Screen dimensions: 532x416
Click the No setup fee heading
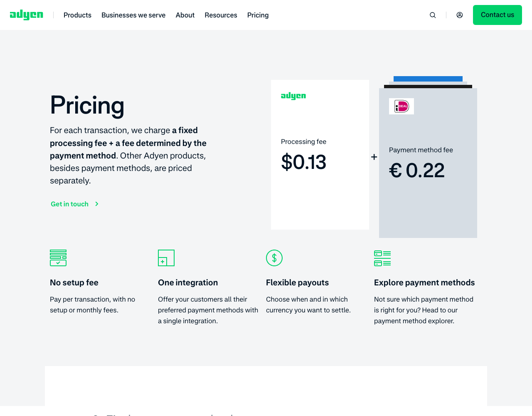pos(74,282)
